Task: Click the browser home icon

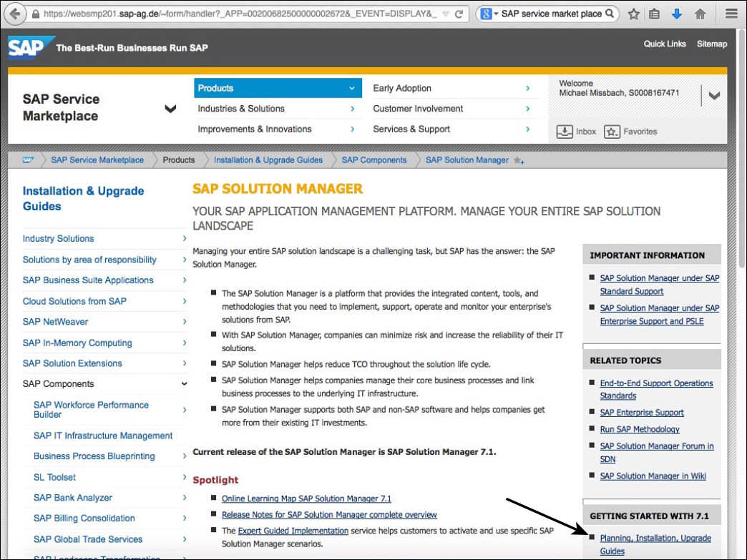Action: pos(700,14)
